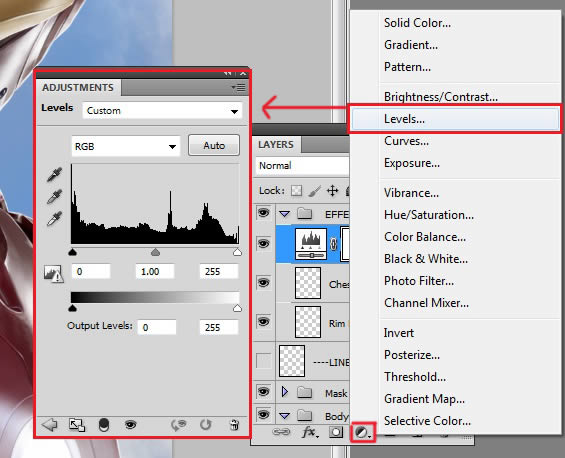The height and width of the screenshot is (458, 565).
Task: Switch to the ADJUSTMENTS tab
Action: [78, 88]
